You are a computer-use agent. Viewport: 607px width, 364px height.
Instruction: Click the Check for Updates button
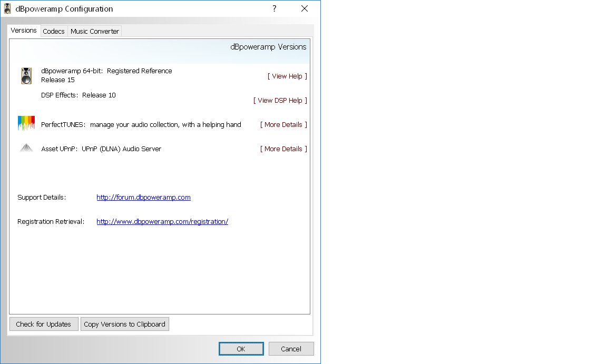(44, 324)
